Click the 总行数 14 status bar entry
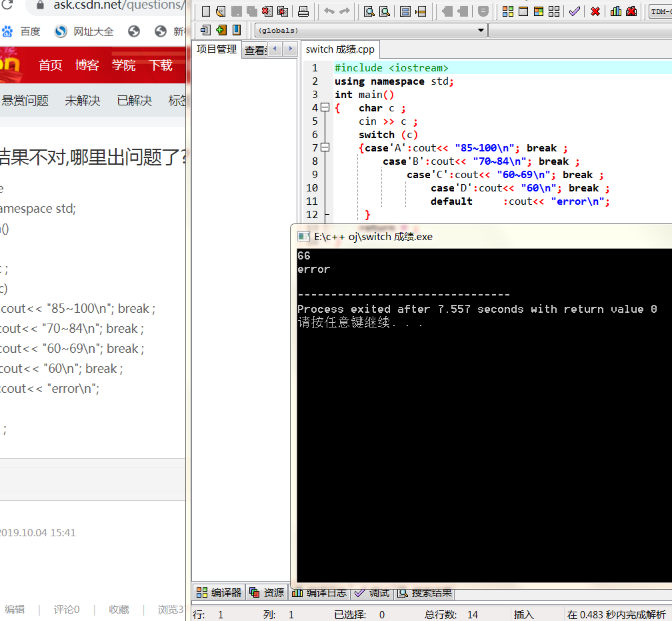Viewport: 672px width, 621px height. 451,614
